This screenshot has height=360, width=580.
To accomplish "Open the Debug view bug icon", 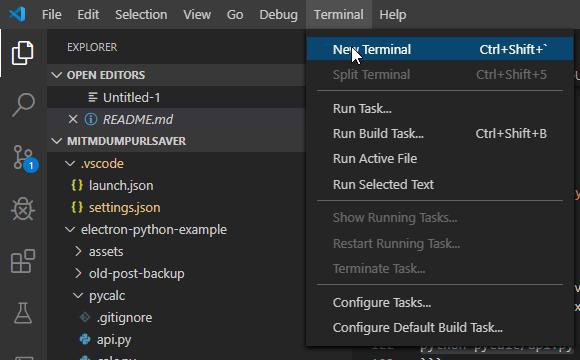I will coord(23,209).
